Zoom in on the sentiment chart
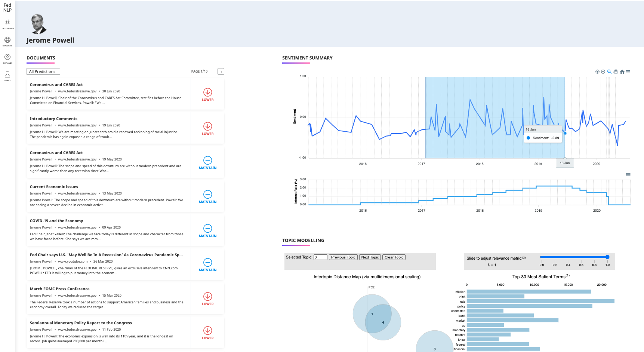This screenshot has height=352, width=644. (597, 72)
